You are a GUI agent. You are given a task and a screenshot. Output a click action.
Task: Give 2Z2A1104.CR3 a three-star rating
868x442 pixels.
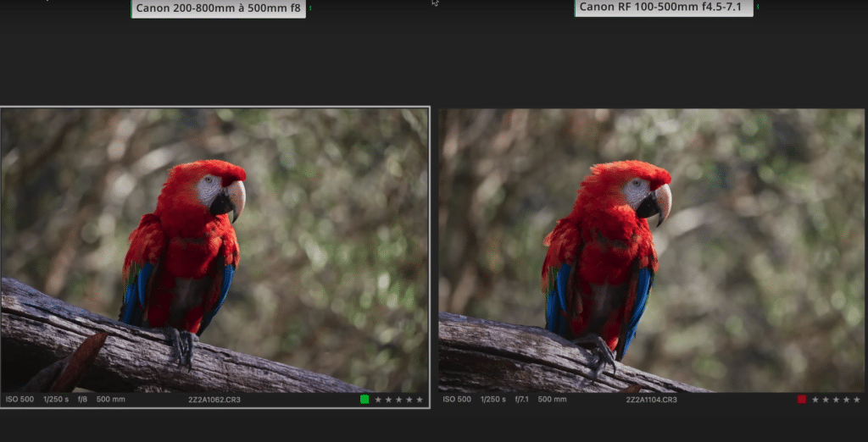tap(836, 400)
